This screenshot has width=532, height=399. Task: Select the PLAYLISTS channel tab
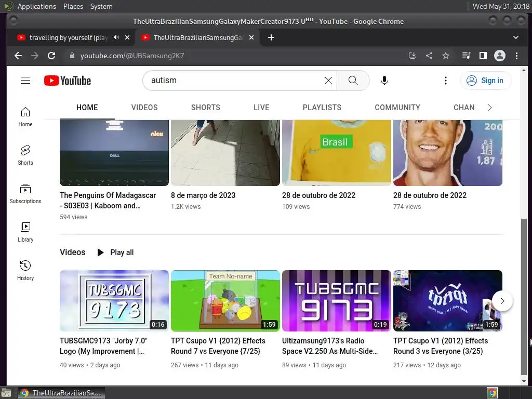point(322,108)
